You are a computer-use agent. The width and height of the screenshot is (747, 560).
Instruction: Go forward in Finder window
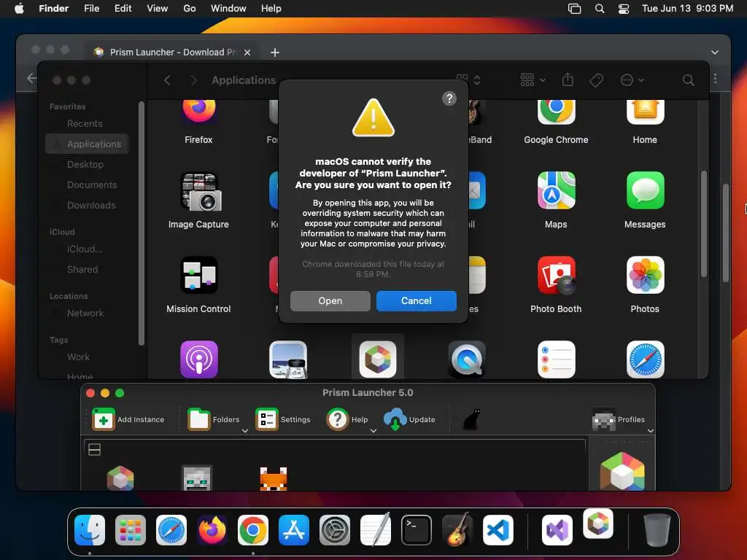tap(193, 80)
